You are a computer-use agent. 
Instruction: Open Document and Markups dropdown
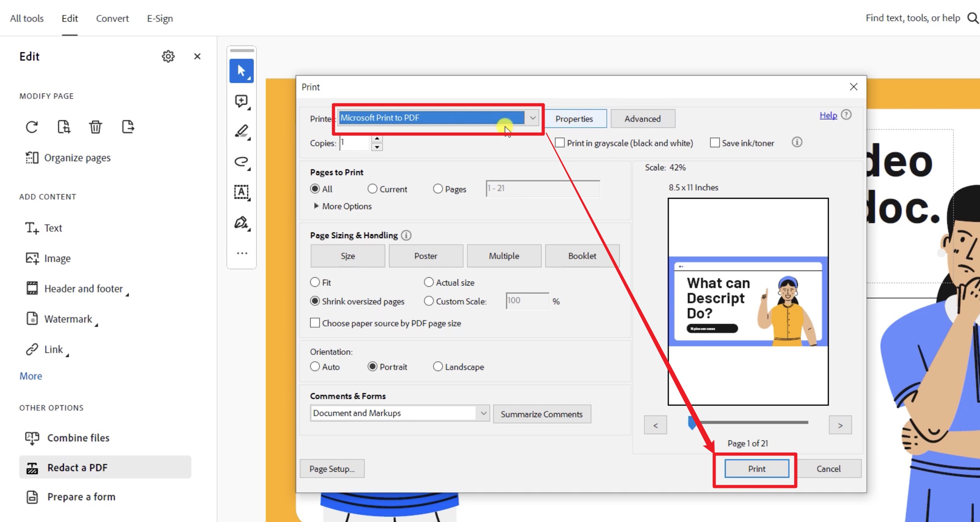pos(400,413)
